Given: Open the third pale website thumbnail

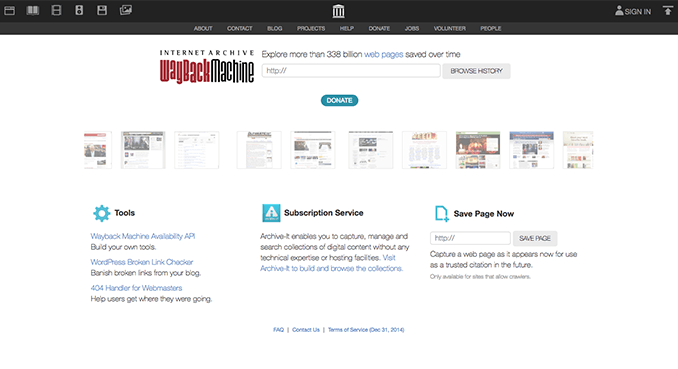Looking at the screenshot, I should tap(197, 150).
